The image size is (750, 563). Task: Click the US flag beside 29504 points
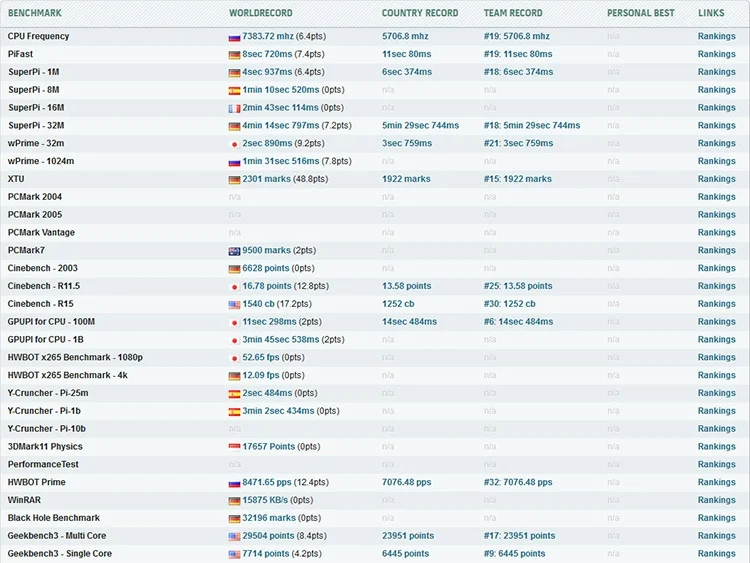[x=234, y=537]
